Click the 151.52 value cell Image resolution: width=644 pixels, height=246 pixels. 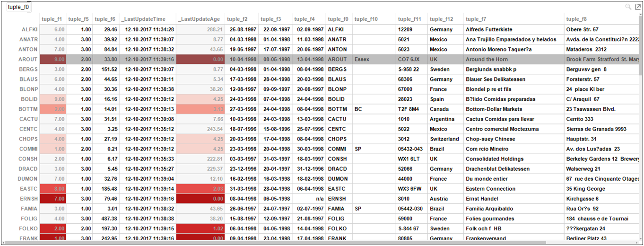pos(105,69)
